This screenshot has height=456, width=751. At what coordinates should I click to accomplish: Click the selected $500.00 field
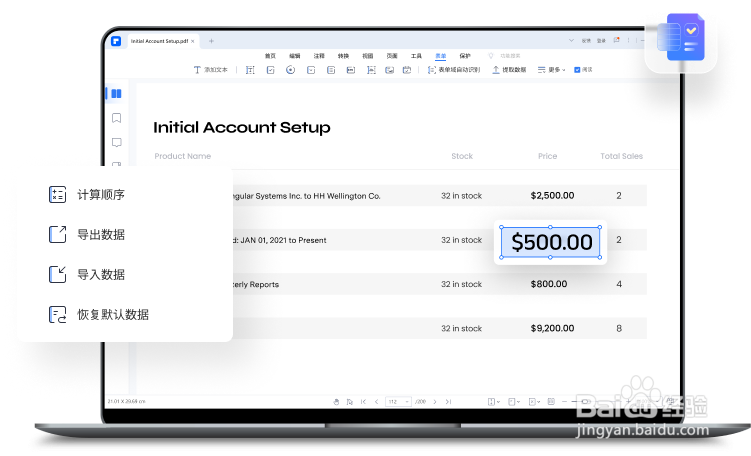[x=551, y=242]
